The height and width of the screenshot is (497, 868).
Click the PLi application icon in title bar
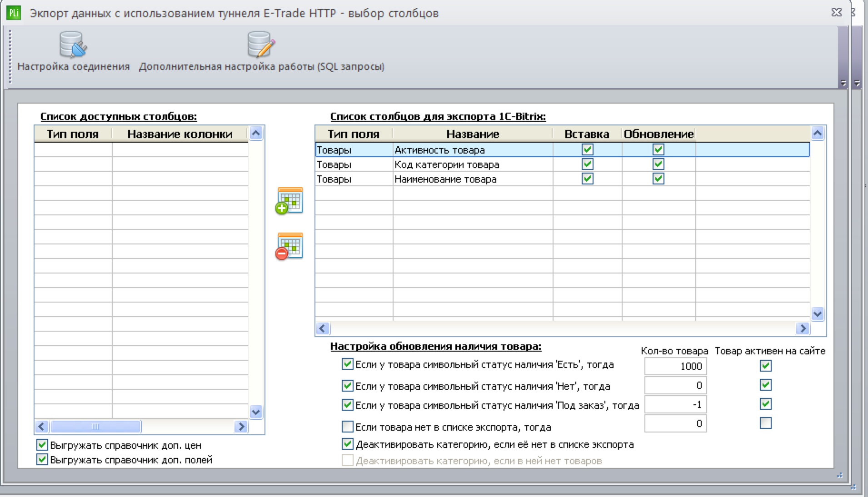tap(14, 13)
